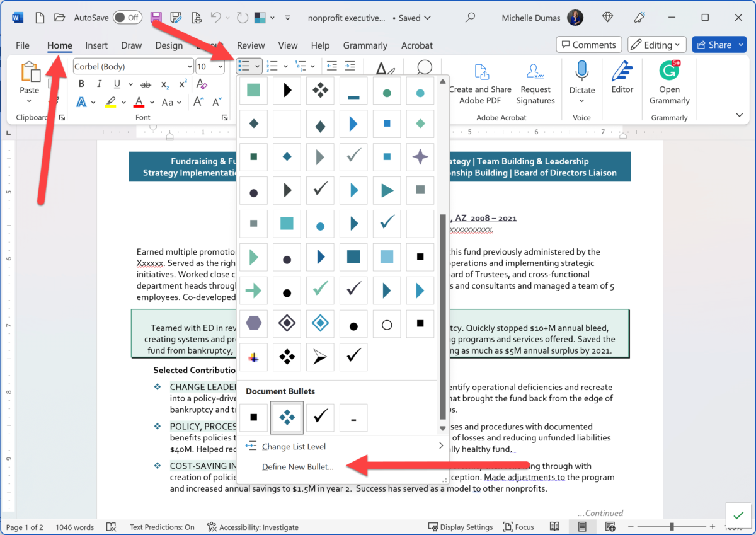Open the Review ribbon tab
The height and width of the screenshot is (535, 756).
pos(250,45)
